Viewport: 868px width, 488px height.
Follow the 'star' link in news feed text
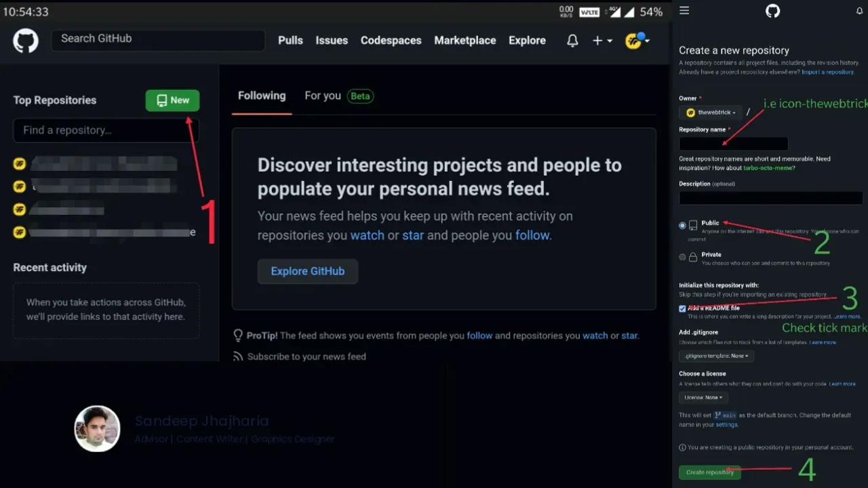click(413, 235)
